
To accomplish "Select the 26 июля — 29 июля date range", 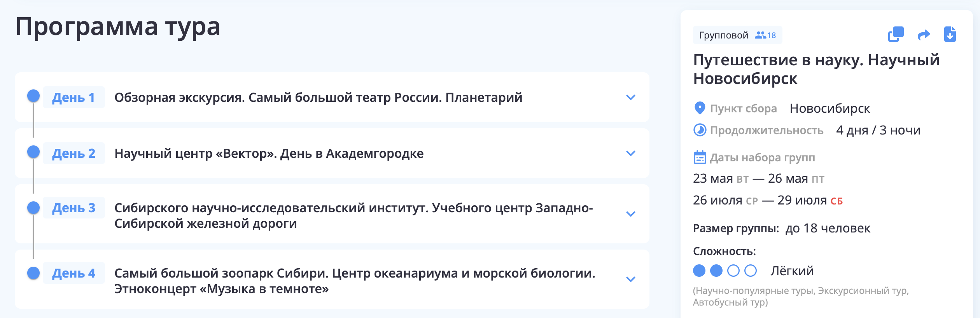I will [768, 200].
